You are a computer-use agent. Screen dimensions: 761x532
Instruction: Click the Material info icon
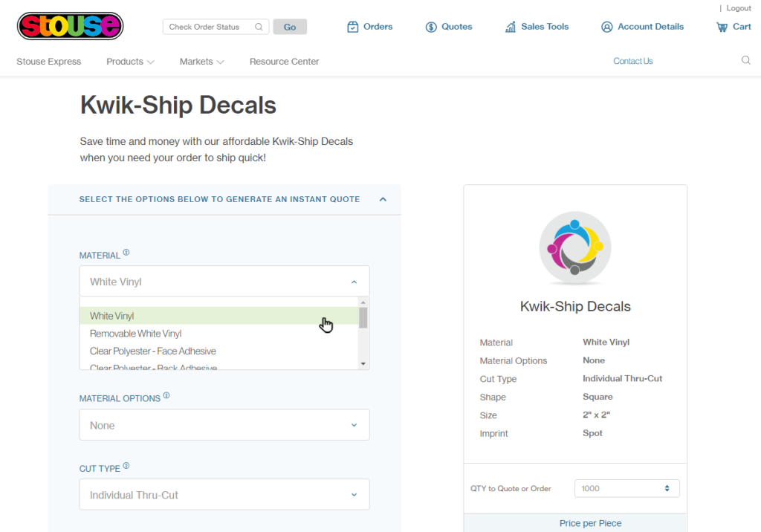(x=126, y=253)
